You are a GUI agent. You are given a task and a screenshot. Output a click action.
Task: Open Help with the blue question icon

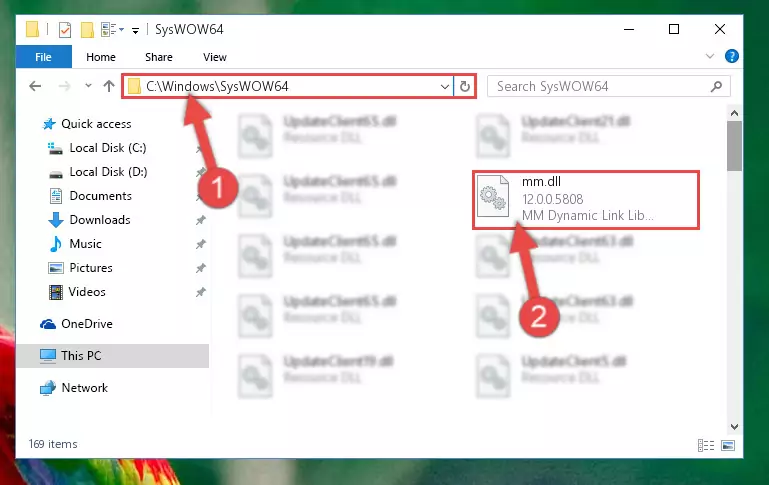coord(732,56)
